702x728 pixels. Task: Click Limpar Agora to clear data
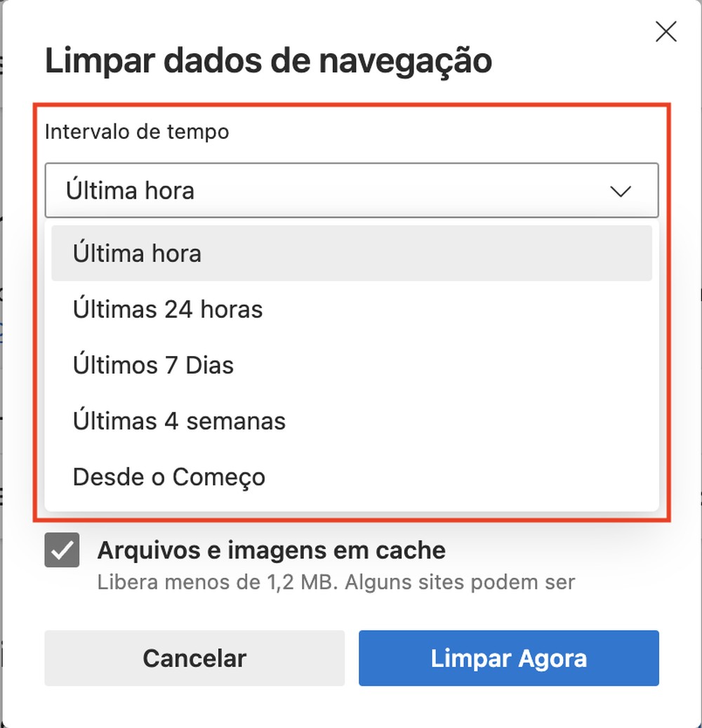(x=508, y=658)
